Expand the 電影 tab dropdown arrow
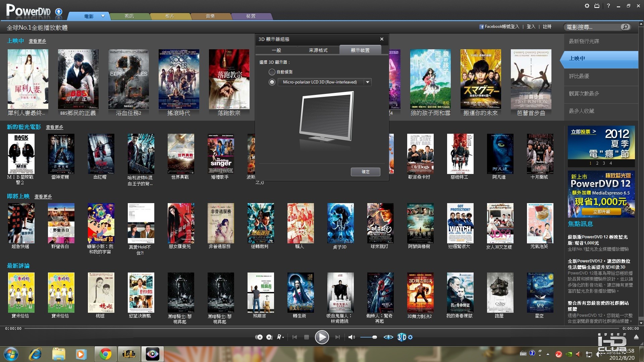 (x=103, y=16)
